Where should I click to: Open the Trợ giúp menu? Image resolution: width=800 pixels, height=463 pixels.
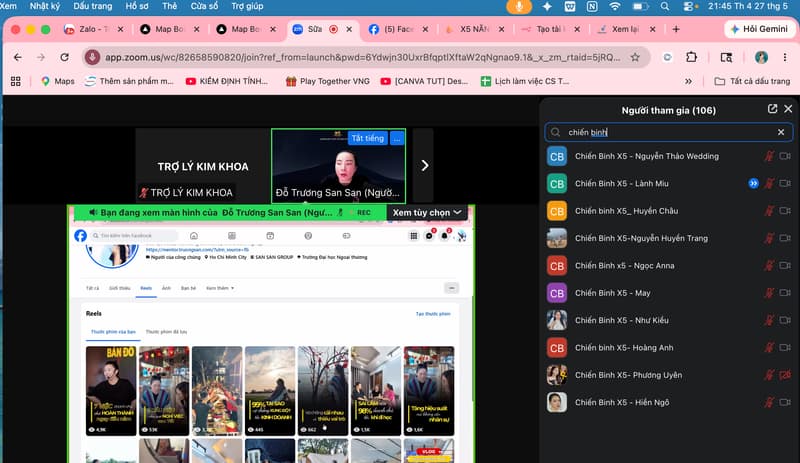(x=247, y=6)
